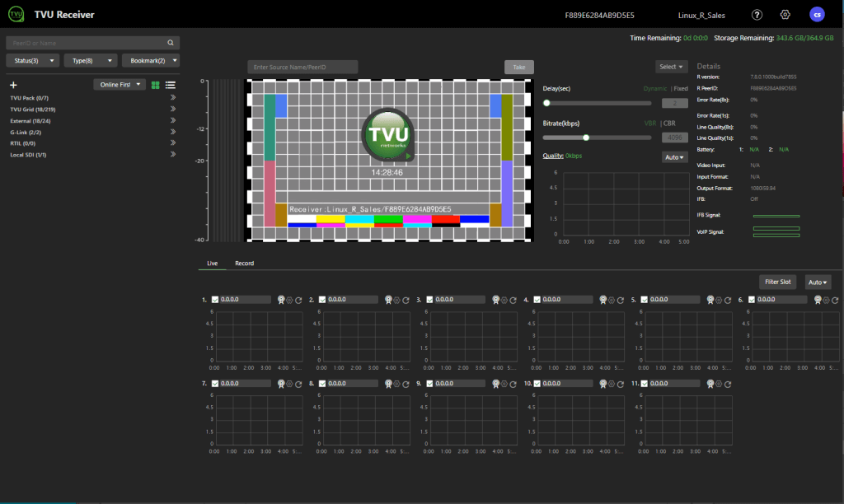The width and height of the screenshot is (844, 504).
Task: Switch to the Record tab
Action: pos(244,263)
